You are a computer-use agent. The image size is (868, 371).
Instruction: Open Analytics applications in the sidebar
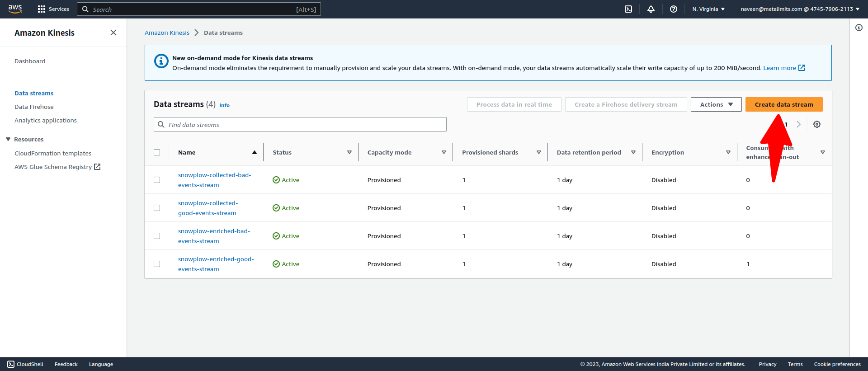point(46,120)
